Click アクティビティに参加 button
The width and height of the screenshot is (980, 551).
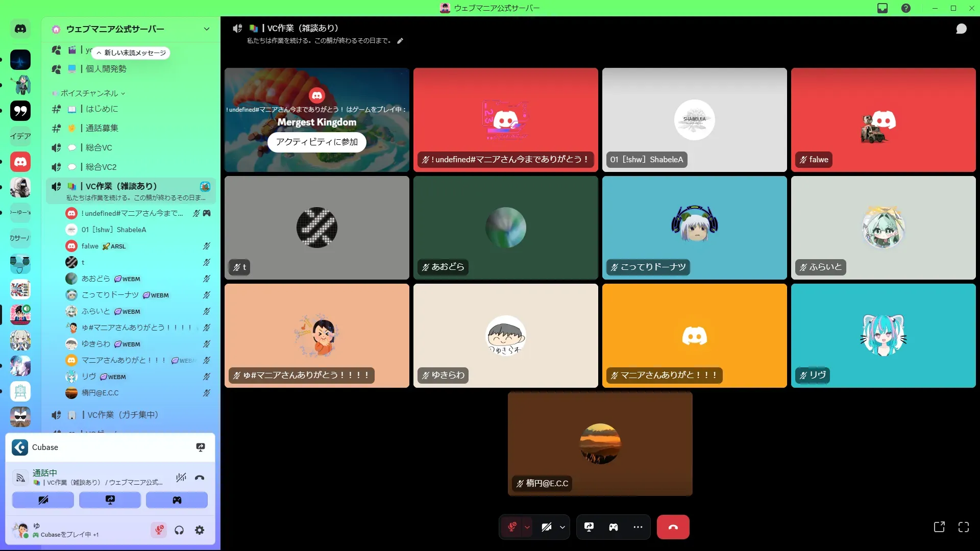point(316,142)
